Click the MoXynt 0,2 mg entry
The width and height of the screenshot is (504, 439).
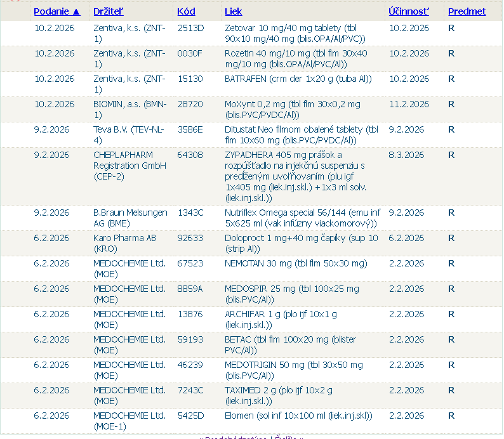[293, 110]
